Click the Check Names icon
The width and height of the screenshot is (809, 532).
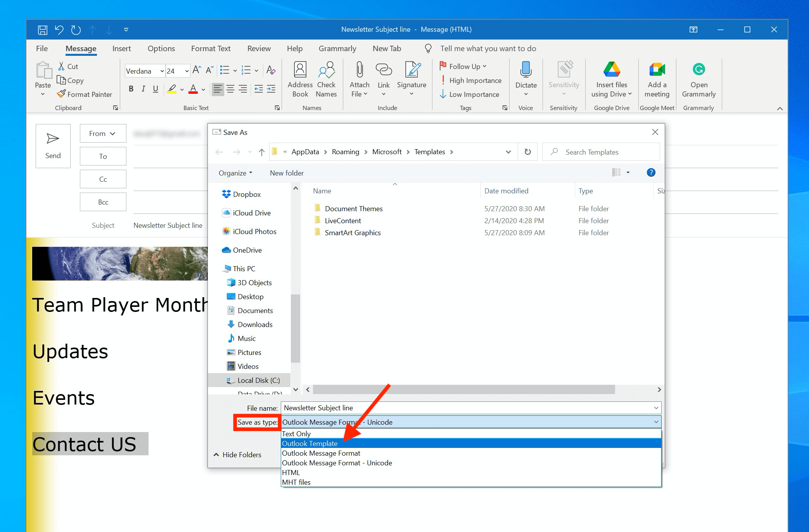pos(326,70)
